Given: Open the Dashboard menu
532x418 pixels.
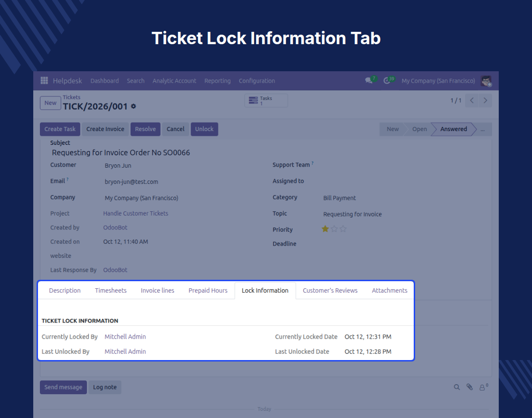Looking at the screenshot, I should 104,81.
